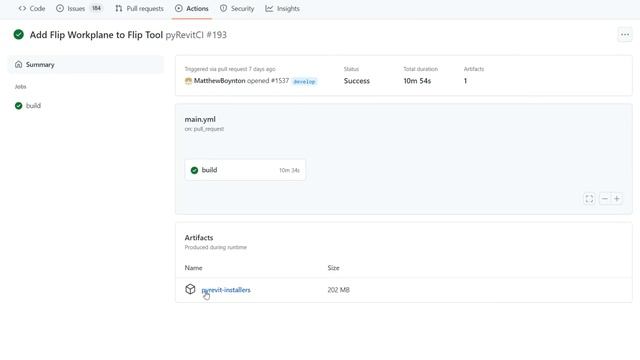Select Summary in the sidebar

(86, 64)
